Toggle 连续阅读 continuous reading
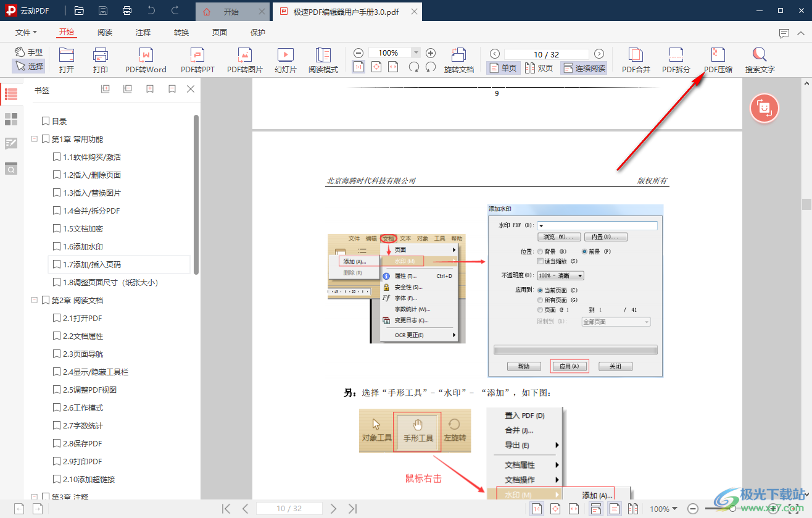Screen dimensions: 812x518 coord(584,68)
